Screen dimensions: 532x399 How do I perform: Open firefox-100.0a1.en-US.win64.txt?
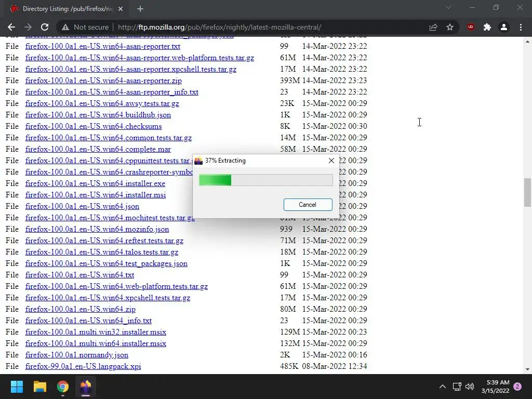coord(79,275)
